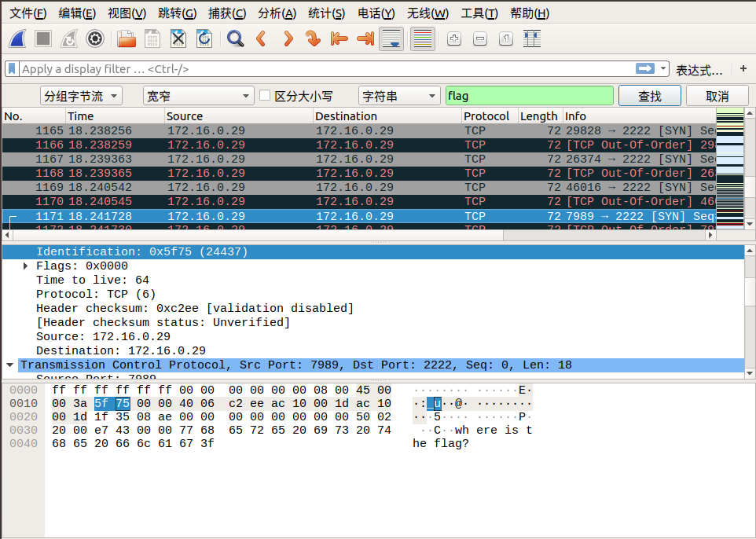Zoom in on packet text

pyautogui.click(x=453, y=38)
